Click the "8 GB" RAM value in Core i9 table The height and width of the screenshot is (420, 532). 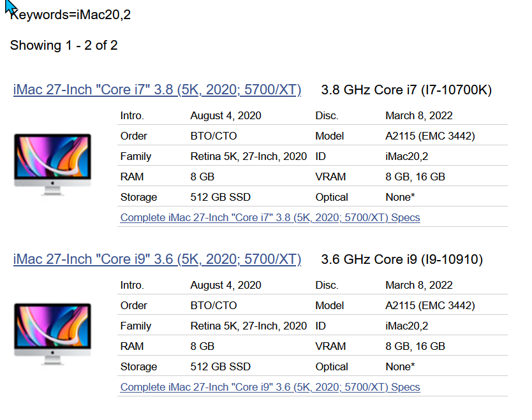(x=202, y=346)
